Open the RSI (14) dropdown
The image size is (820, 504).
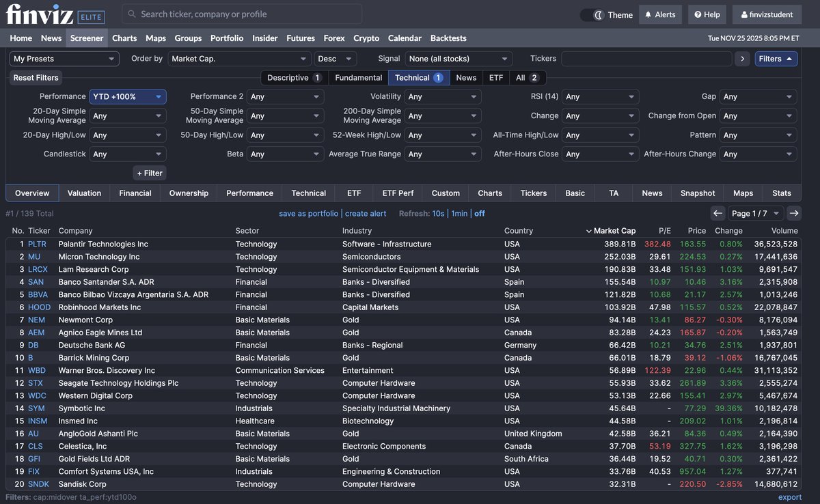click(601, 97)
